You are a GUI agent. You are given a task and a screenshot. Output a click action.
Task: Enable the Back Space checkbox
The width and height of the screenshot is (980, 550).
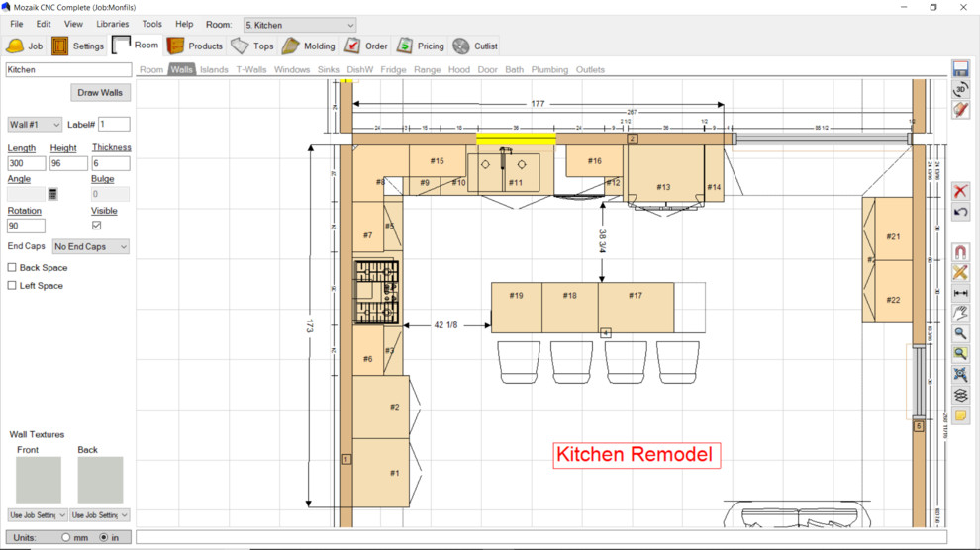12,267
